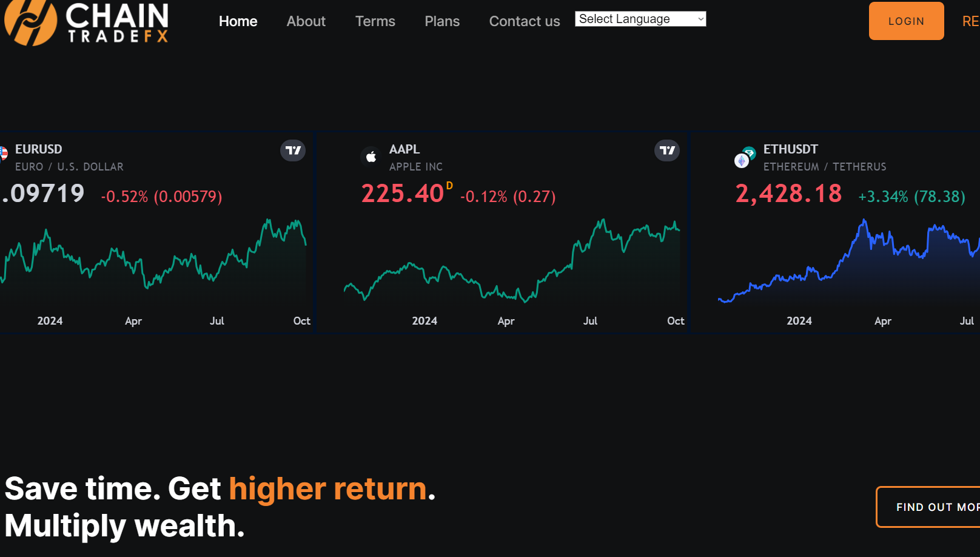
Task: Open the Select Language dropdown
Action: [640, 19]
